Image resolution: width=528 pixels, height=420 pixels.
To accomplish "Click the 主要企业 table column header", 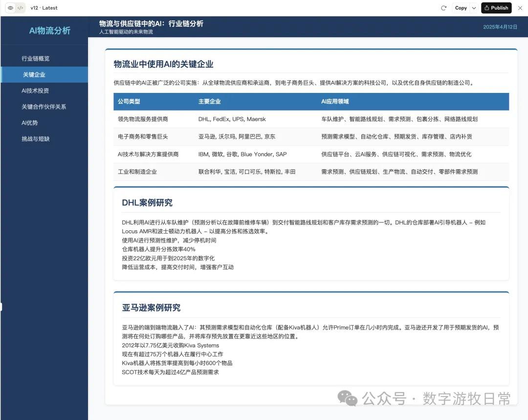I will (209, 102).
